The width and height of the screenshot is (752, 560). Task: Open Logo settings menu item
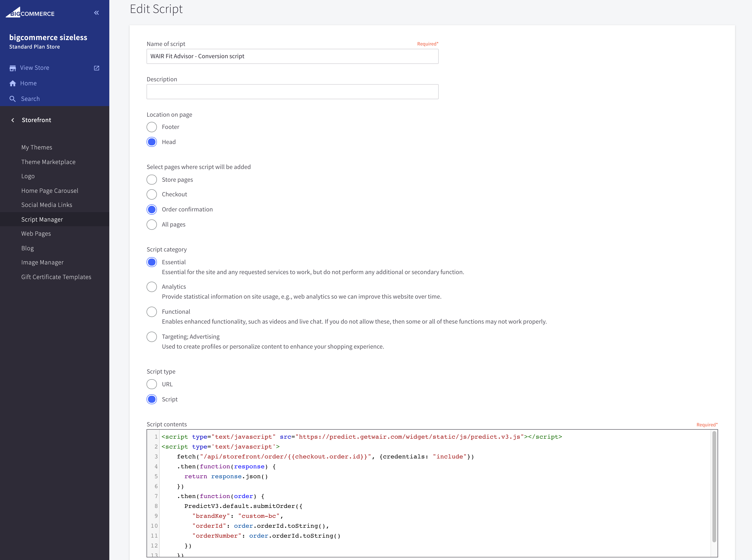(28, 176)
